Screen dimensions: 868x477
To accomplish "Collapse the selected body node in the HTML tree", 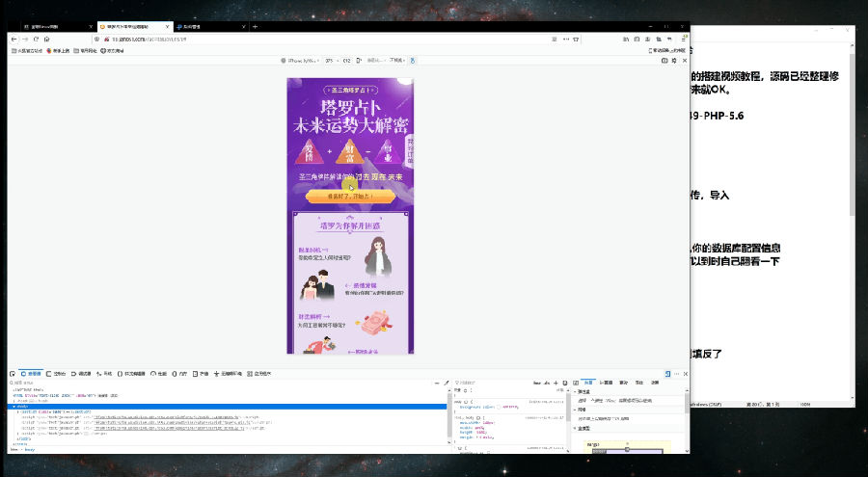I will pos(14,407).
